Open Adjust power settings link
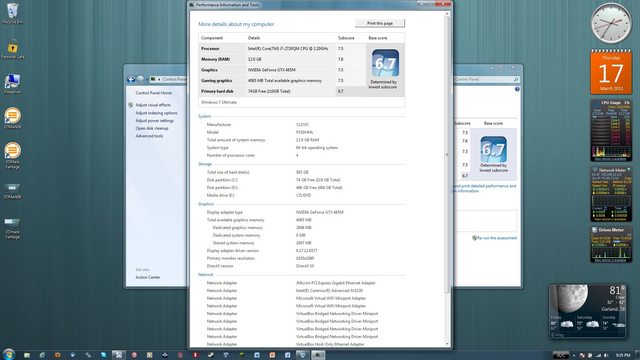The width and height of the screenshot is (640, 360). (x=155, y=120)
